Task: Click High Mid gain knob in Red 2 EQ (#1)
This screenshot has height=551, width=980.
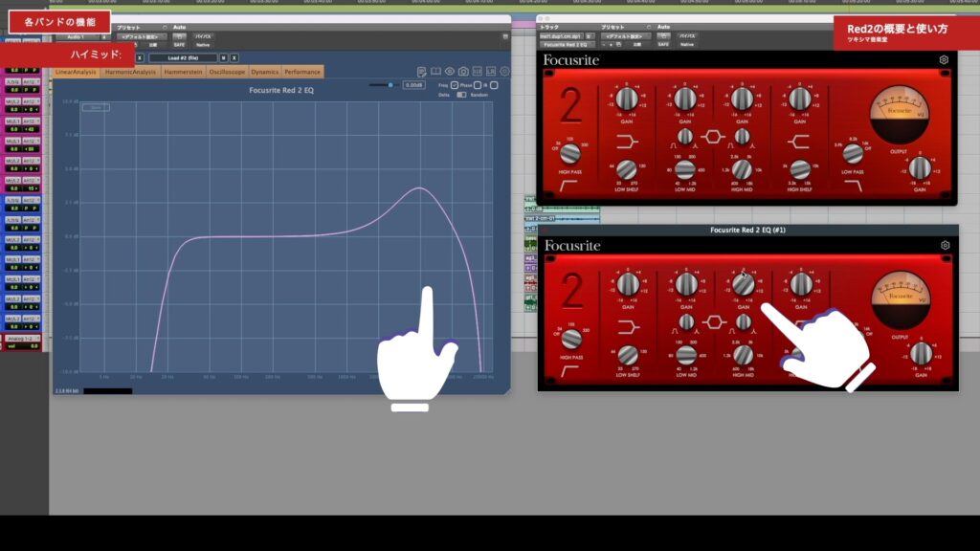Action: [743, 284]
